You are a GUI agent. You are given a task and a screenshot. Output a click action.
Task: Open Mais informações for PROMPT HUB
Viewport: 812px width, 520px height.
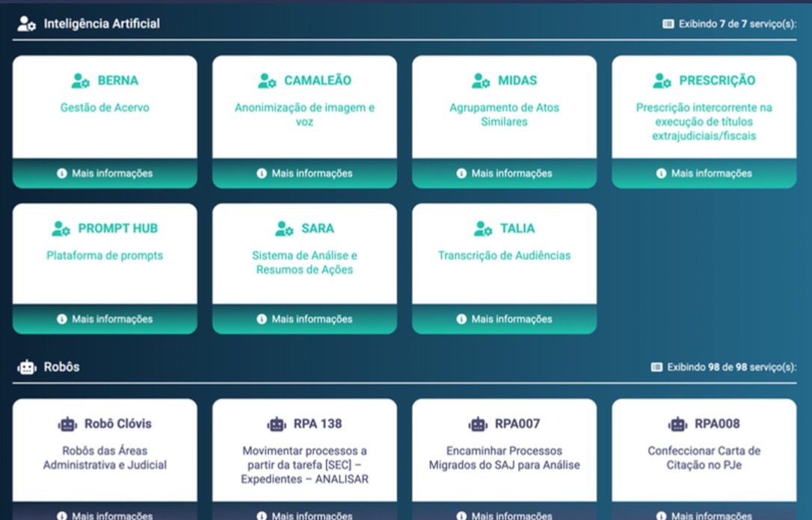point(105,319)
